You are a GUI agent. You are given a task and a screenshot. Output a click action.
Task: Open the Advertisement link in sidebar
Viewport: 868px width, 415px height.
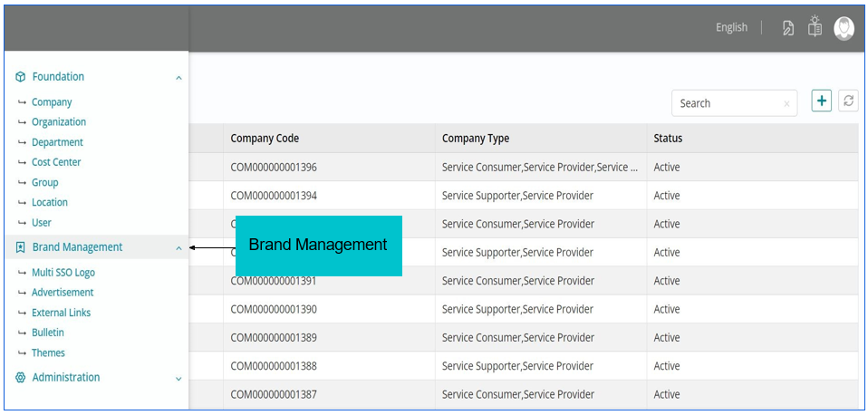click(x=63, y=293)
